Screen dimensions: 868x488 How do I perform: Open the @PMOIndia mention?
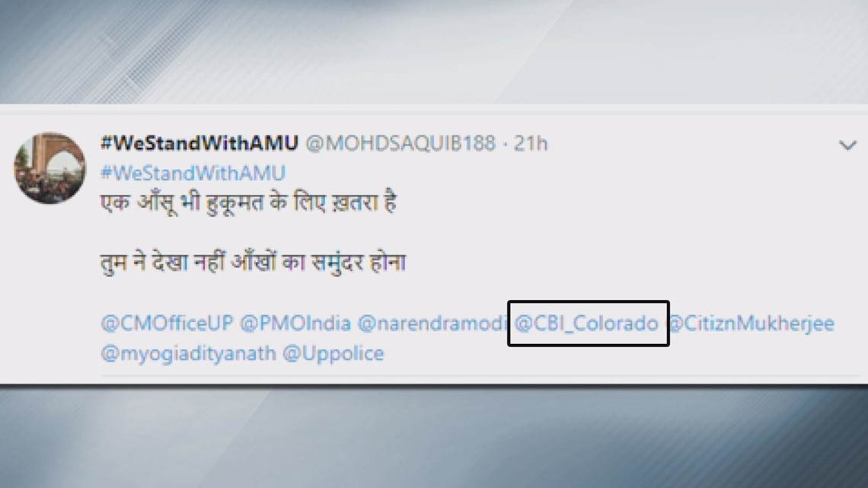coord(295,323)
